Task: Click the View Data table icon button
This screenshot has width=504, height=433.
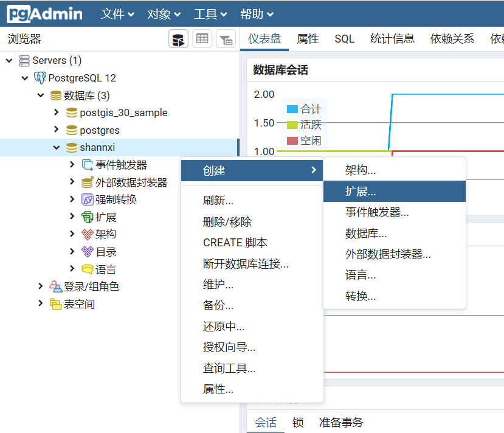Action: coord(202,39)
